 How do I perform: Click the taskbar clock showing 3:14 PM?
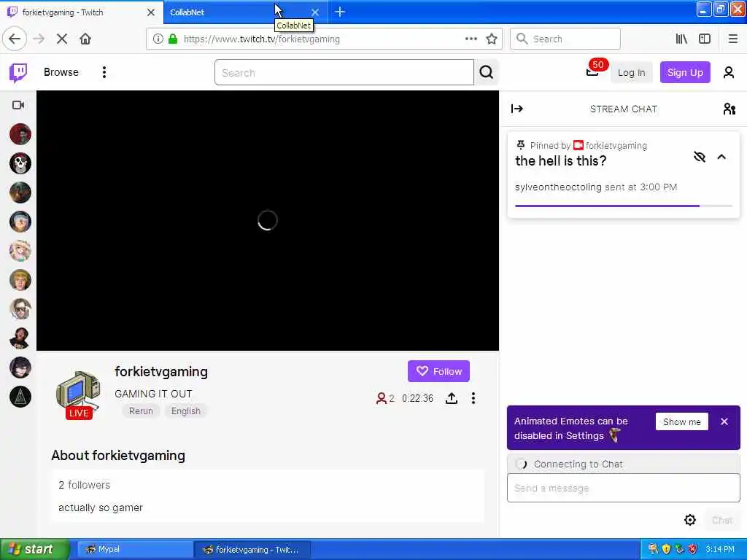coord(720,550)
